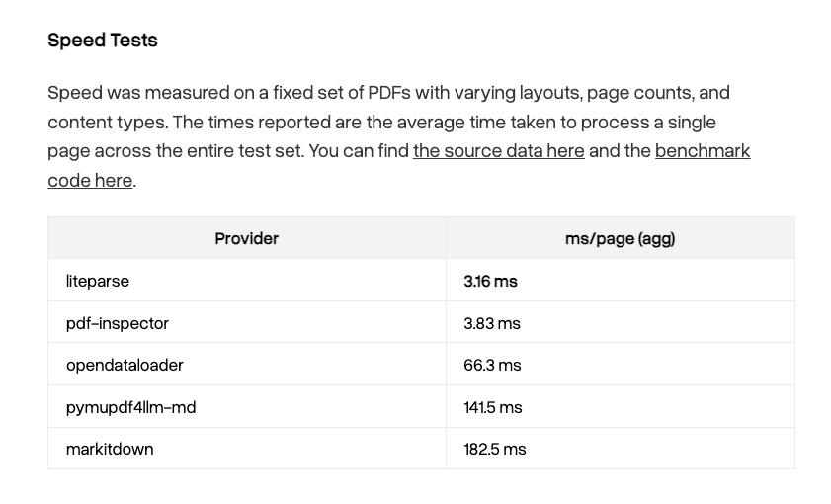Select the 3.16 ms value
The image size is (831, 504).
[490, 281]
